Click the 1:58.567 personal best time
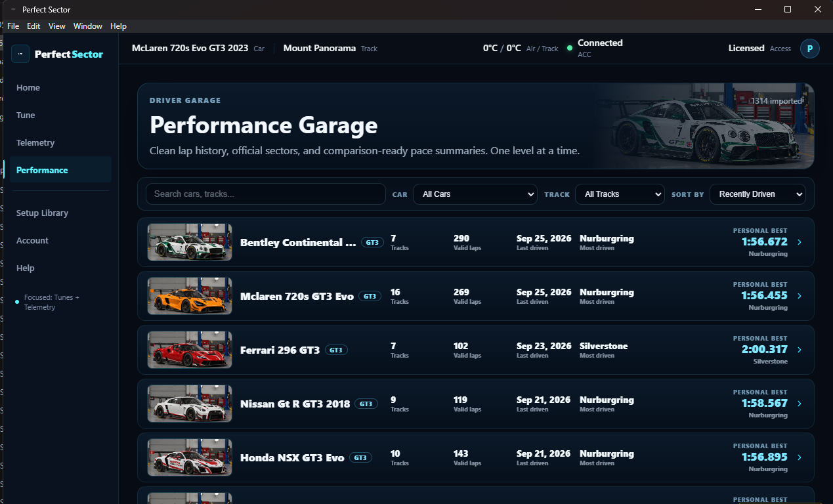The width and height of the screenshot is (833, 504). (x=765, y=403)
